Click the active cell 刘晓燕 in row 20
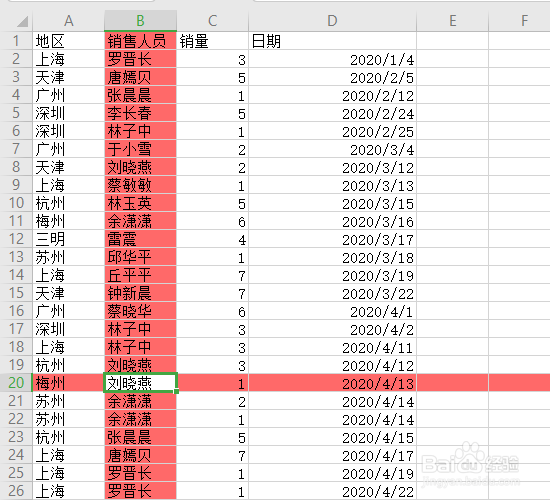The width and height of the screenshot is (550, 500). pos(140,382)
